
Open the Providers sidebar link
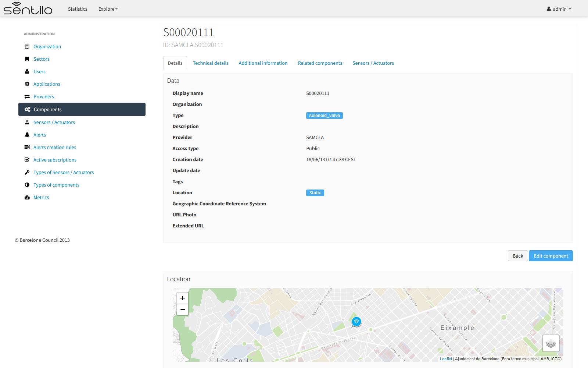pos(44,96)
